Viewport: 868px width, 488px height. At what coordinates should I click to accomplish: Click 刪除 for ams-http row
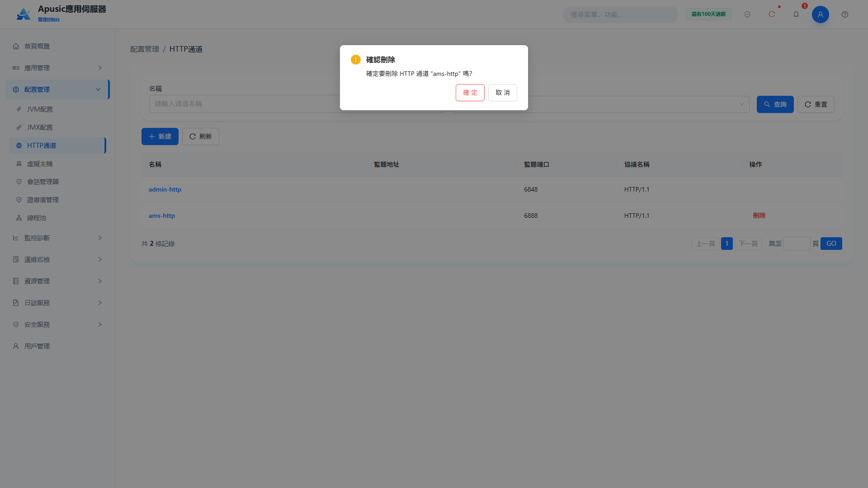point(759,216)
